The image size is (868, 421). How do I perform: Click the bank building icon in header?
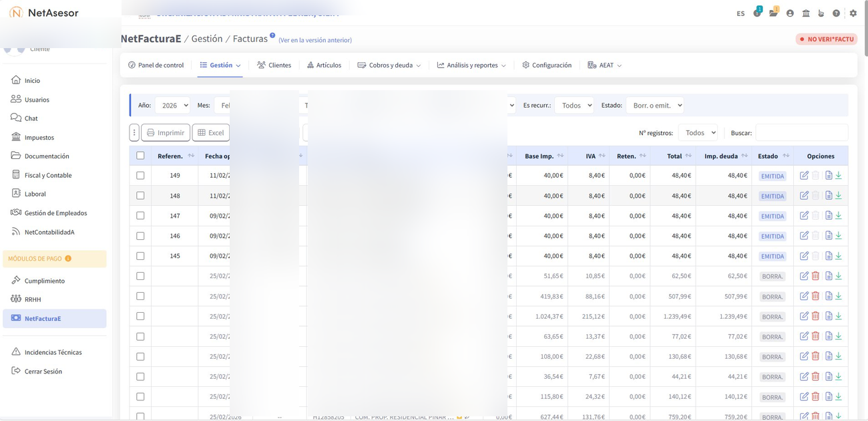click(x=806, y=13)
